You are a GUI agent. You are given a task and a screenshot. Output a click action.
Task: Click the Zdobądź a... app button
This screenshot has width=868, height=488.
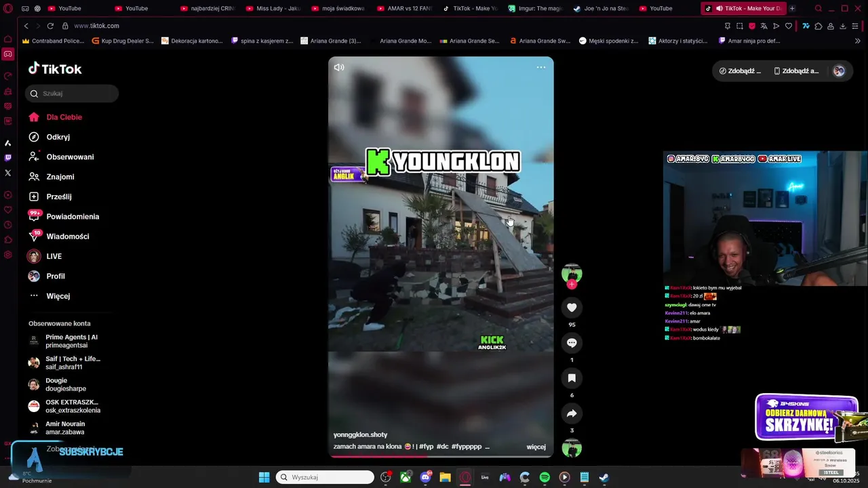coord(796,70)
